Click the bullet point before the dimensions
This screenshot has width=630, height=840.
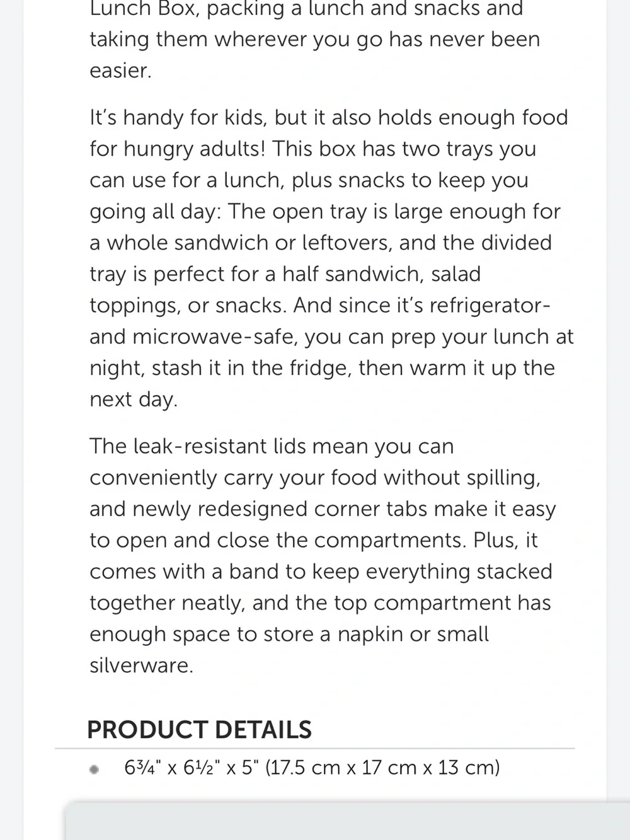click(94, 769)
